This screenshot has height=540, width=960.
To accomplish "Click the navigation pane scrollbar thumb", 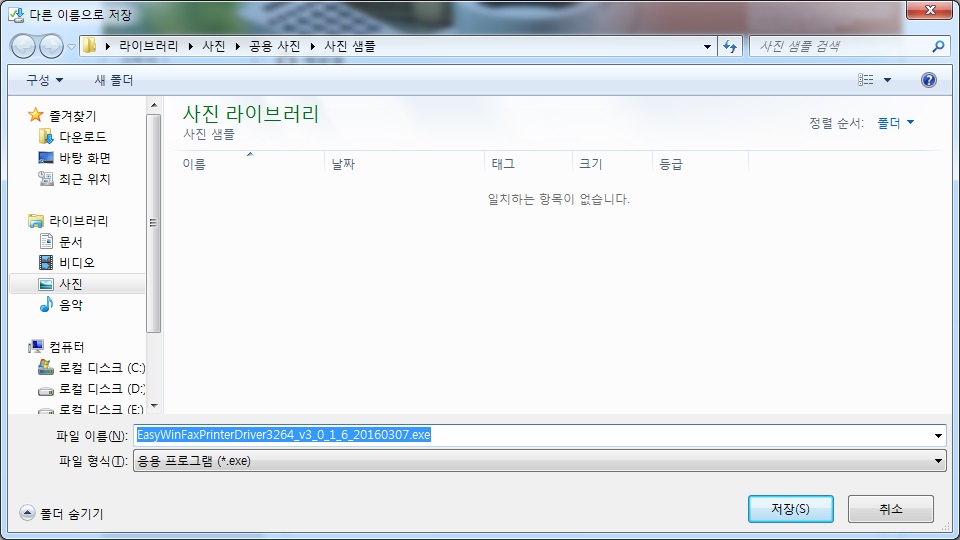I will click(154, 223).
